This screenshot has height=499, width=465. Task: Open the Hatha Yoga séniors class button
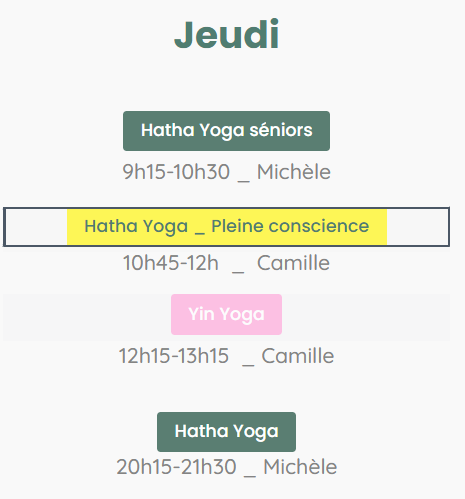pyautogui.click(x=226, y=131)
